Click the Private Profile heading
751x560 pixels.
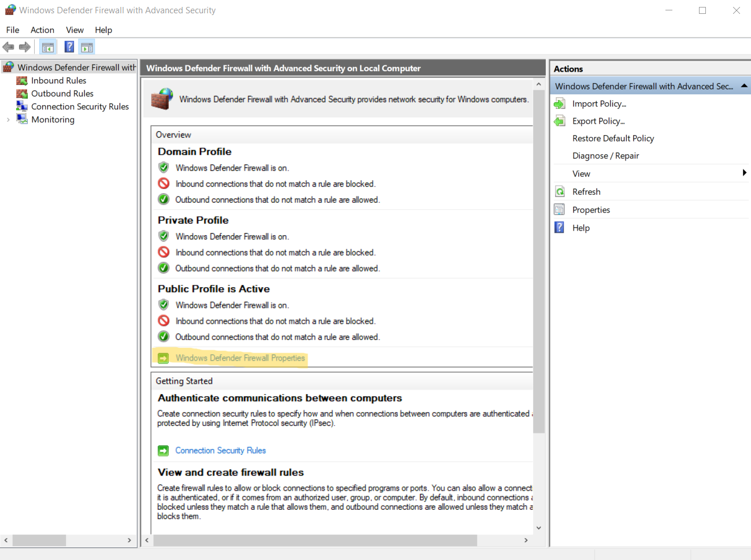193,220
